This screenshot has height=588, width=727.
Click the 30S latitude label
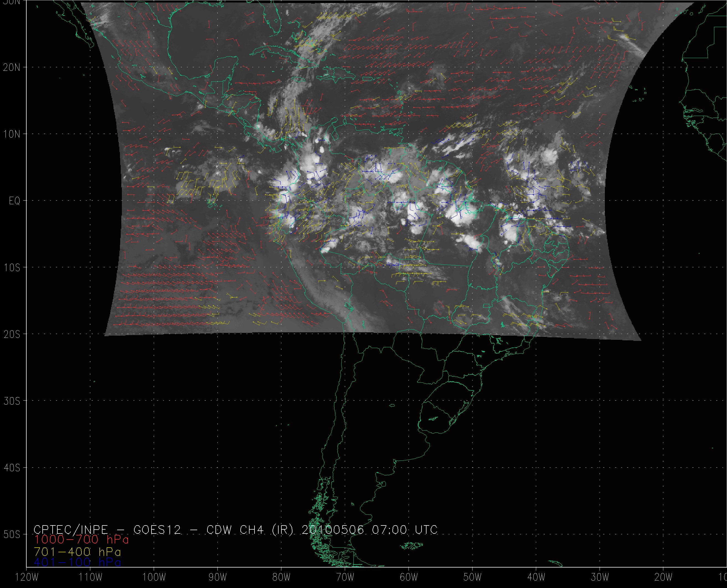point(12,401)
